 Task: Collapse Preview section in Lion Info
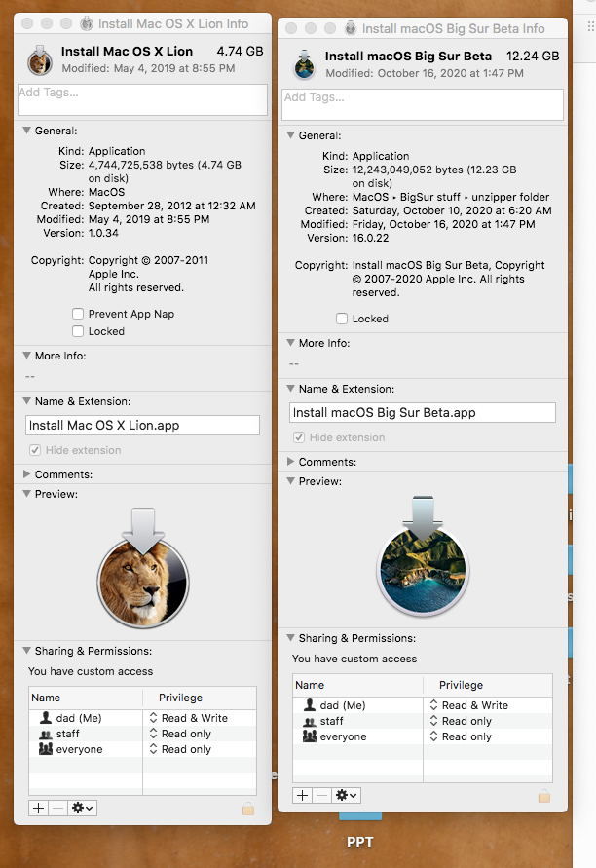(26, 494)
